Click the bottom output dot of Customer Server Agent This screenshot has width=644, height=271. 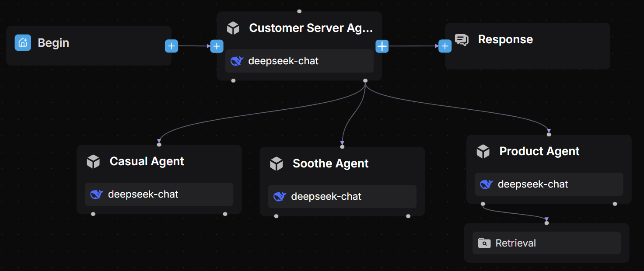[x=365, y=80]
